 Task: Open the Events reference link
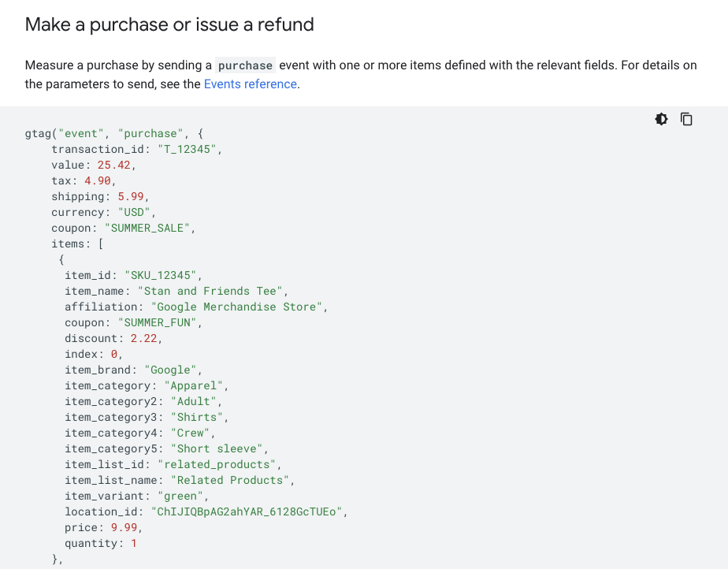pos(250,84)
